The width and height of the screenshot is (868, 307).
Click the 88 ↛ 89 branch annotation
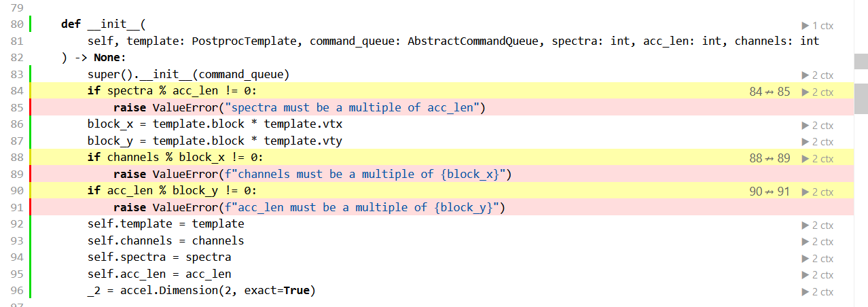[x=770, y=159]
